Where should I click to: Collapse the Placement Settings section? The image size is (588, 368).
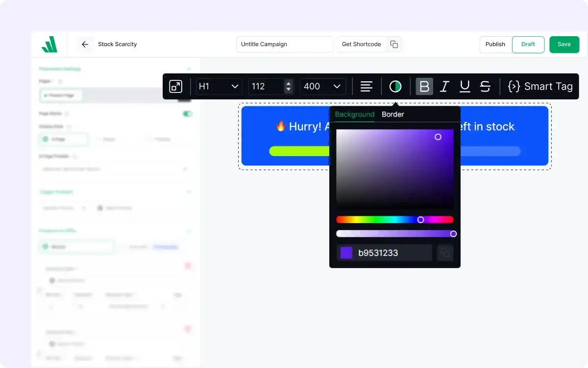pyautogui.click(x=189, y=69)
